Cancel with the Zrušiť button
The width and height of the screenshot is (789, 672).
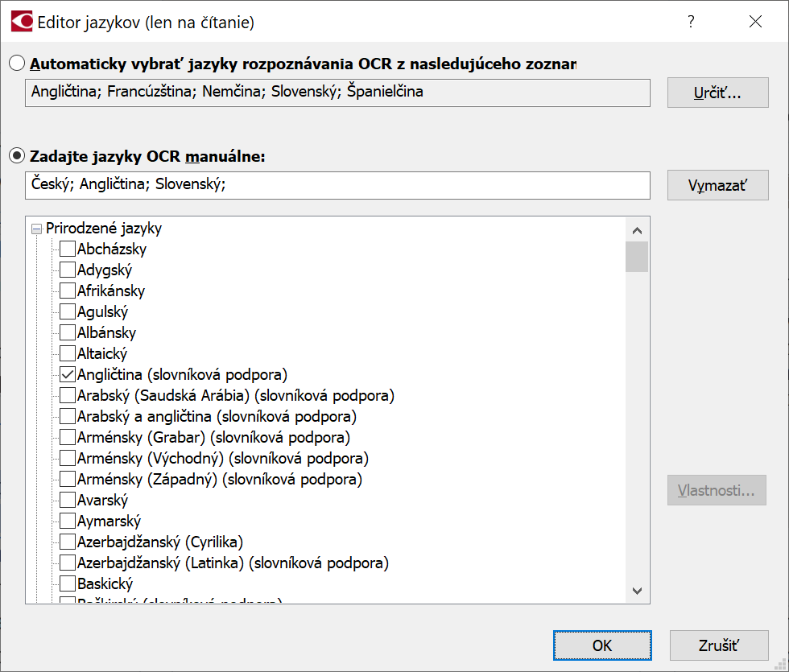coord(718,645)
